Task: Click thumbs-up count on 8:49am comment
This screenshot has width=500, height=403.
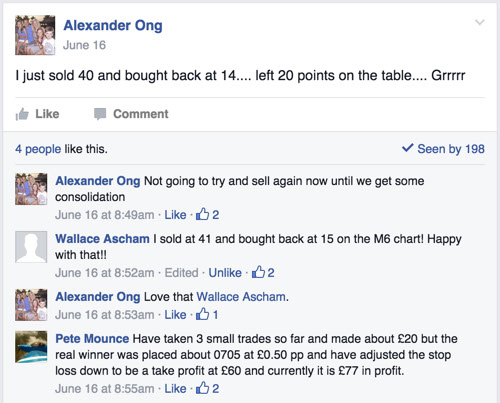Action: [207, 215]
